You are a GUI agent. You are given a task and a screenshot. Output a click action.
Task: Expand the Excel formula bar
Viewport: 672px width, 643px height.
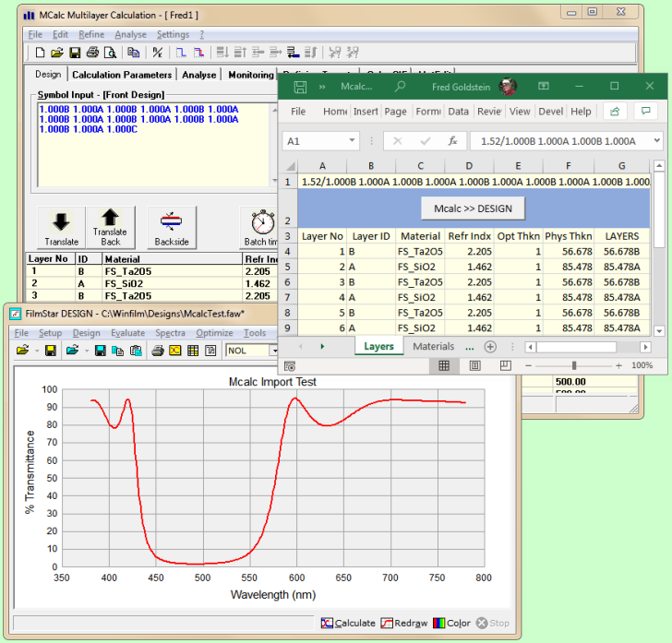656,140
